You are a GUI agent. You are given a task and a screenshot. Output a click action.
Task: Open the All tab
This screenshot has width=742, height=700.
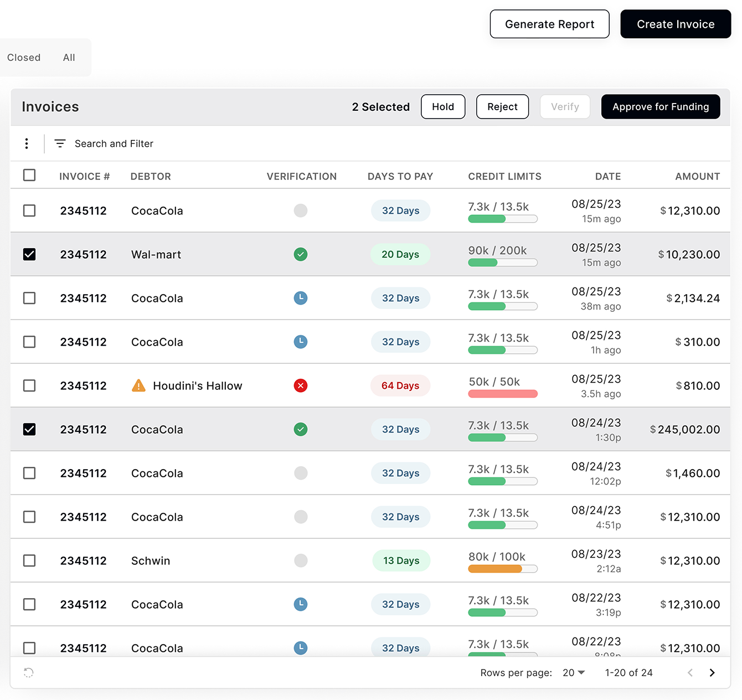point(69,57)
